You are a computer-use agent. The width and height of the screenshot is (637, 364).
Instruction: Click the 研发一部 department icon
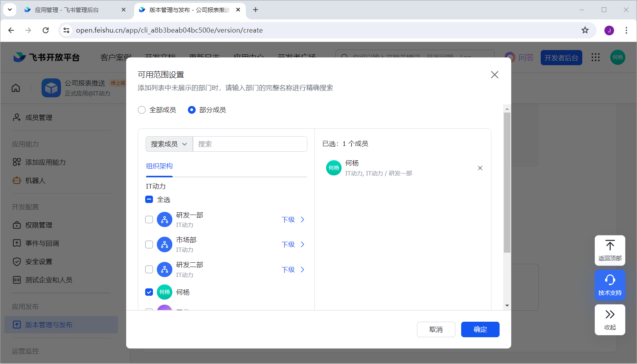pos(165,220)
